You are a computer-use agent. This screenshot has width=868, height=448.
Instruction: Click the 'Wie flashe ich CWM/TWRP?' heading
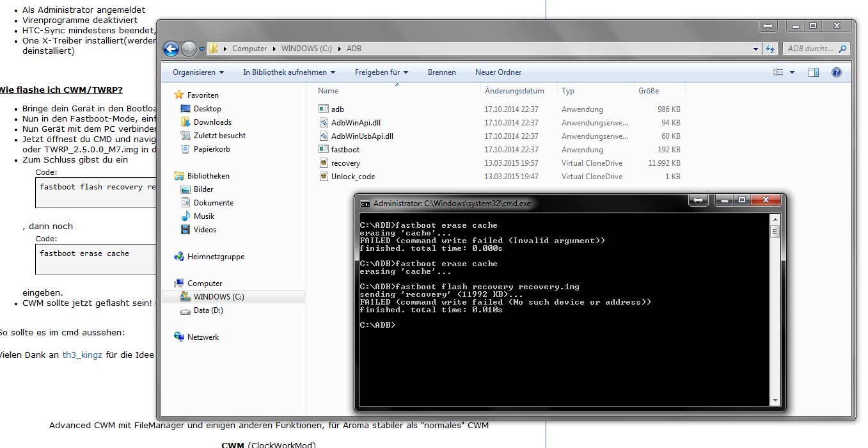coord(61,90)
